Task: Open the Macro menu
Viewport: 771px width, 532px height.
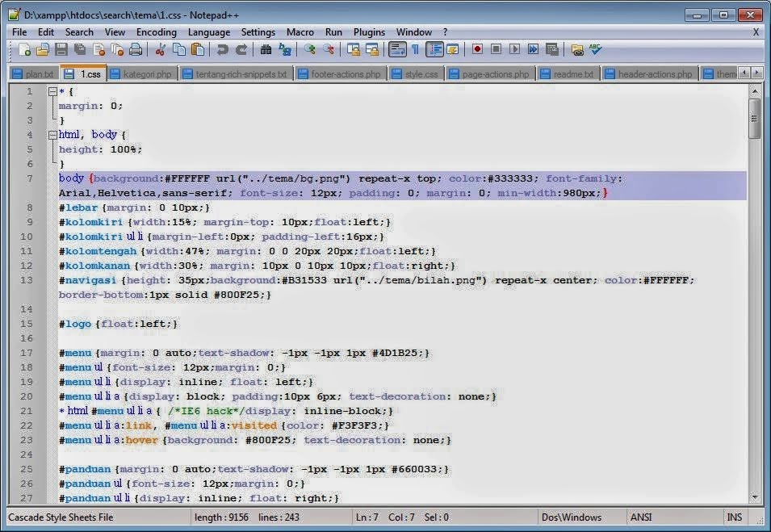Action: 300,32
